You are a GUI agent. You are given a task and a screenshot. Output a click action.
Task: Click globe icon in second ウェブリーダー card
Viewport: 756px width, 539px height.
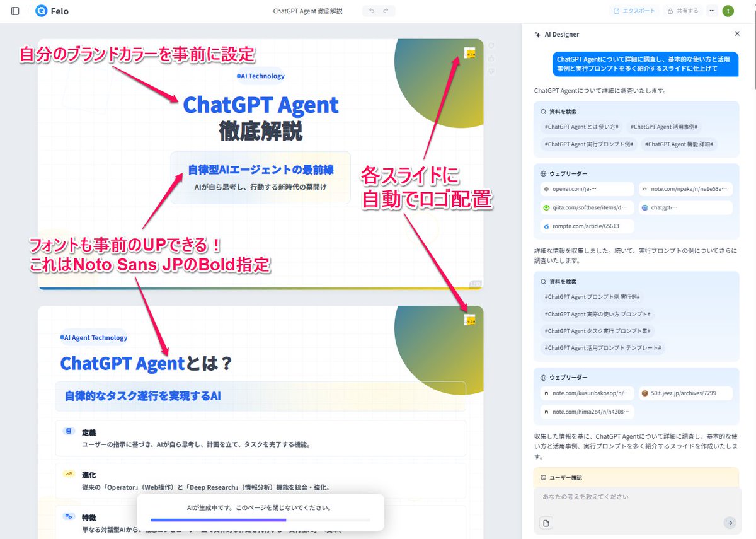click(x=543, y=378)
